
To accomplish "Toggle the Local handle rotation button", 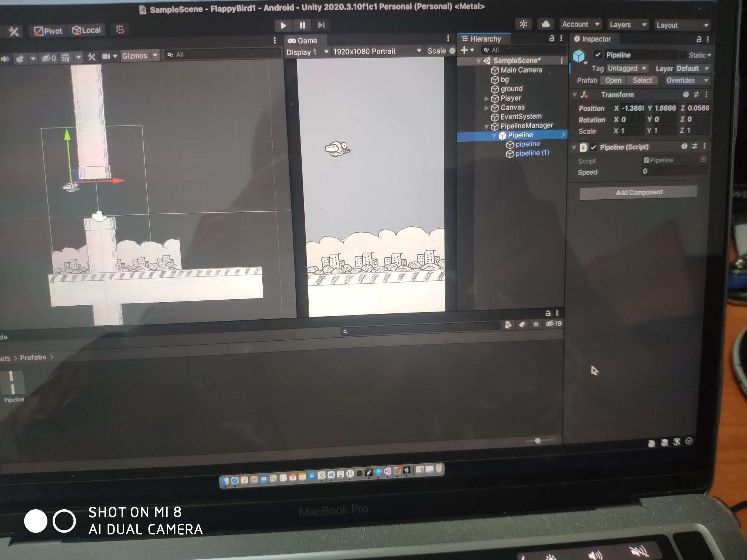I will click(86, 30).
